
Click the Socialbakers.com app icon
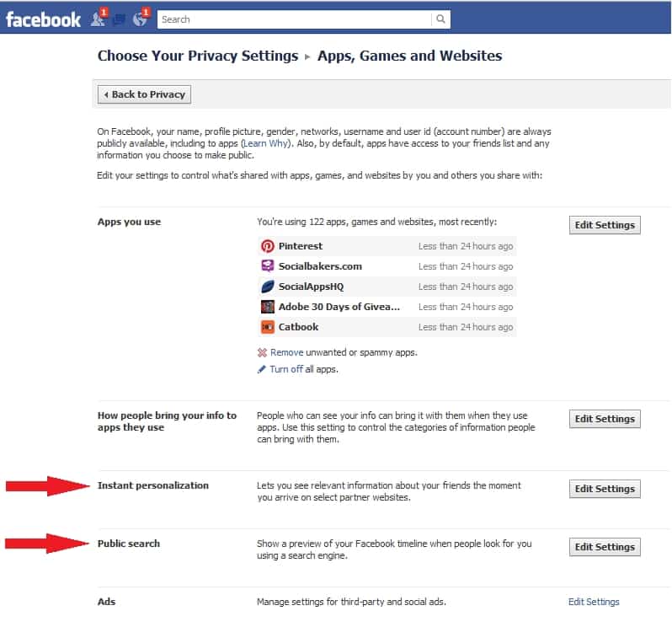[268, 266]
